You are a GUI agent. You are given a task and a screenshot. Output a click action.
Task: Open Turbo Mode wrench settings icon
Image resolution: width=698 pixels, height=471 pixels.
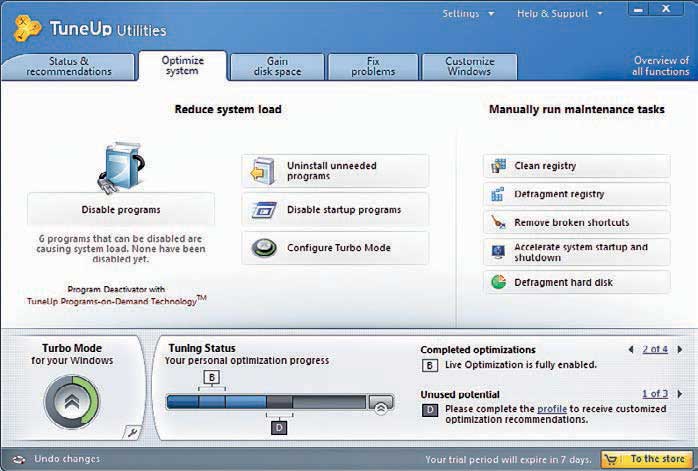click(132, 432)
